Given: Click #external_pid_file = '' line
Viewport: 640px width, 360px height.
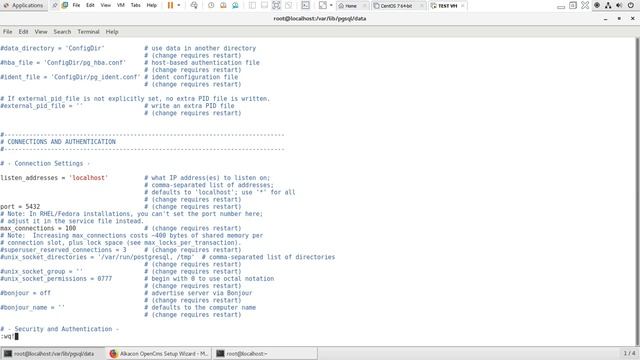Looking at the screenshot, I should (x=42, y=106).
